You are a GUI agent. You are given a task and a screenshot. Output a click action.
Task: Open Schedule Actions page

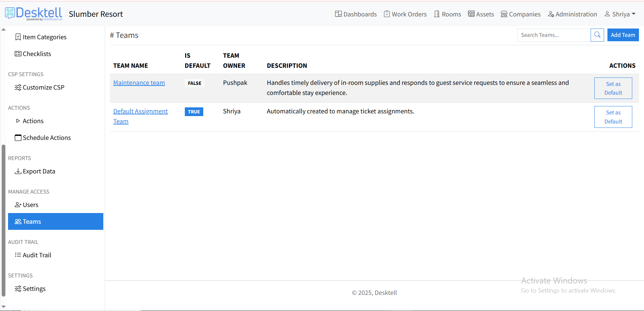click(47, 138)
